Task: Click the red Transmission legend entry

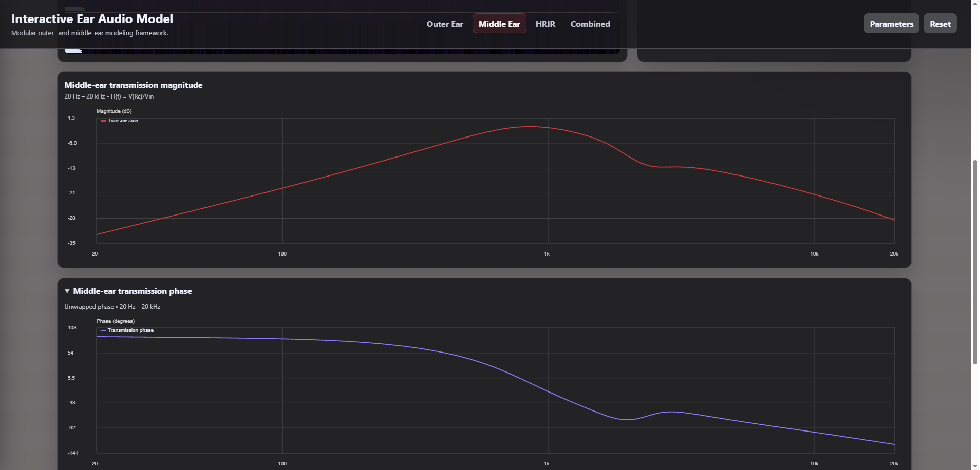Action: 120,121
